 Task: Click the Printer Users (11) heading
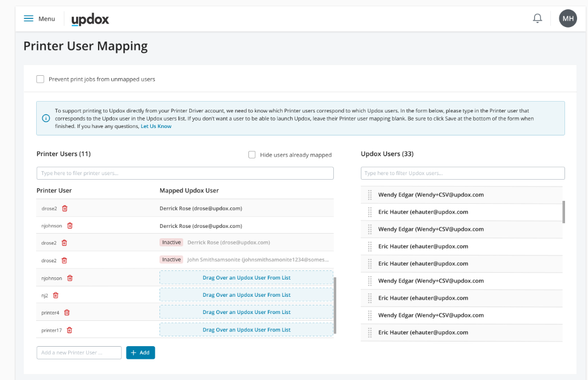tap(63, 154)
